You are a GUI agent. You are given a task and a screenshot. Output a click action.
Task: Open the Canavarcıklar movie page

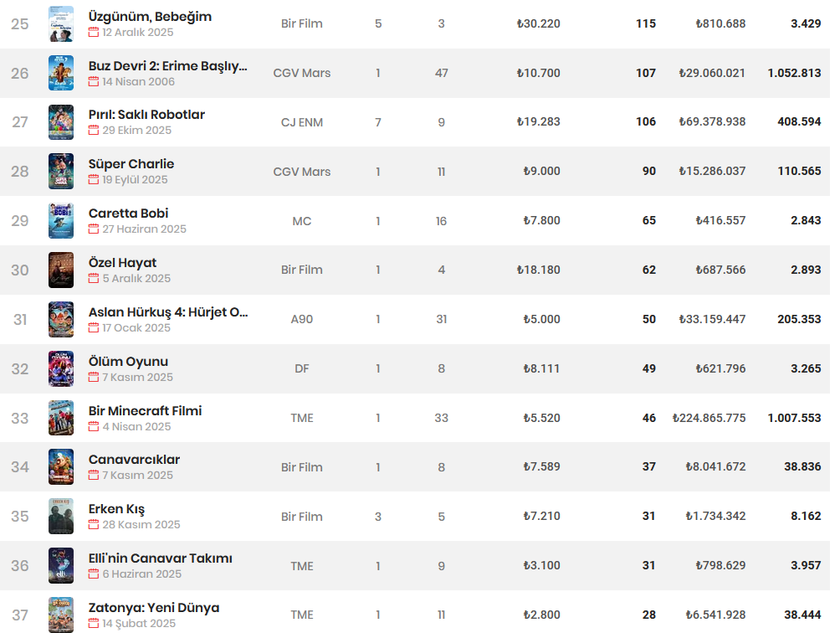point(134,460)
